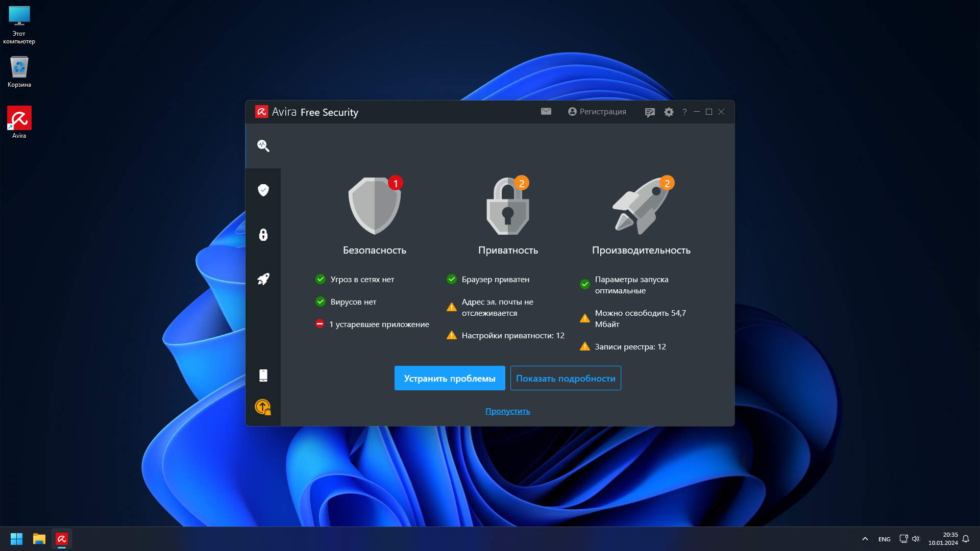The height and width of the screenshot is (551, 980).
Task: Click the Производительность rocket graphic
Action: (x=641, y=206)
